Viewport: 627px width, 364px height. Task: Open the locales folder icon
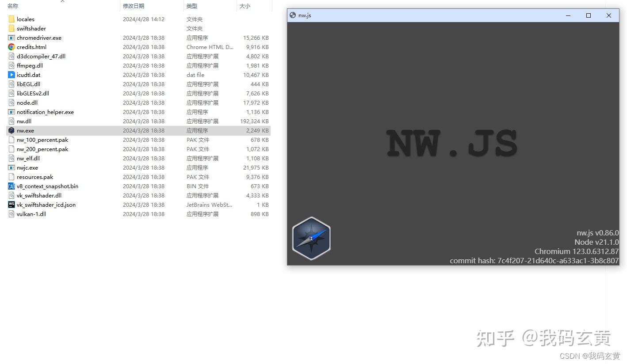point(11,19)
